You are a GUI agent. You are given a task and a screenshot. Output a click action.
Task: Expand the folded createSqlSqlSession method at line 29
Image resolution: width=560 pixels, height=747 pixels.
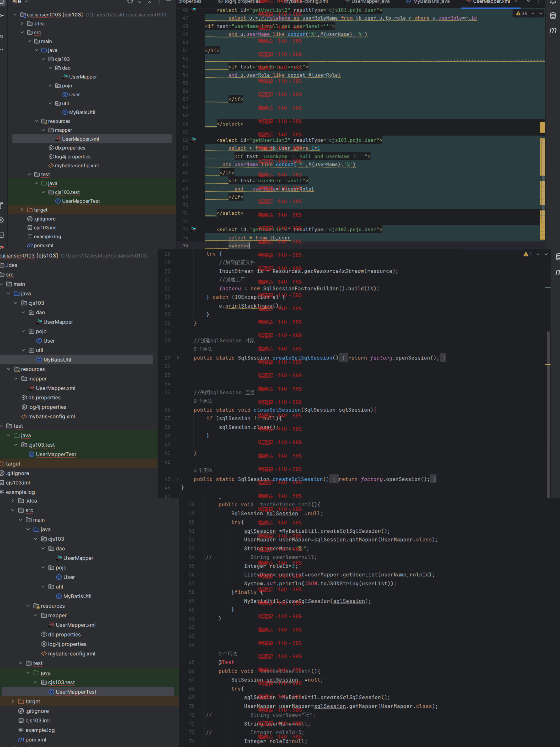tap(178, 358)
